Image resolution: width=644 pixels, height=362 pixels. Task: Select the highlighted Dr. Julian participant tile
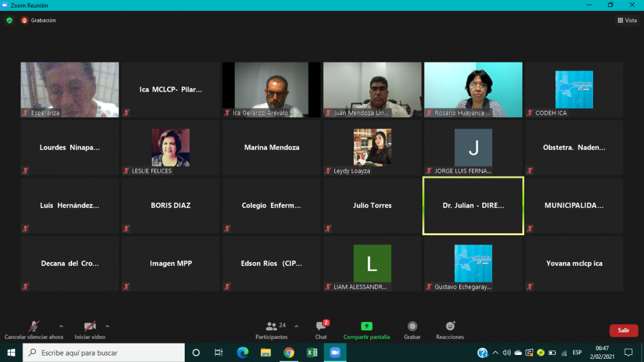tap(473, 206)
